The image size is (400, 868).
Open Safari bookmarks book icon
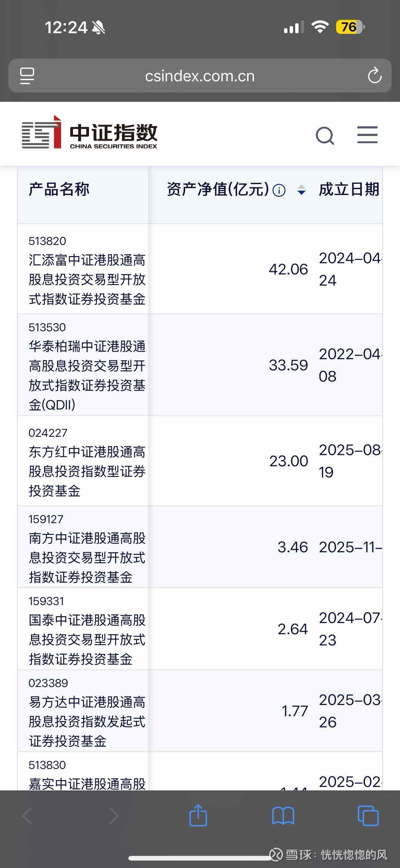283,816
